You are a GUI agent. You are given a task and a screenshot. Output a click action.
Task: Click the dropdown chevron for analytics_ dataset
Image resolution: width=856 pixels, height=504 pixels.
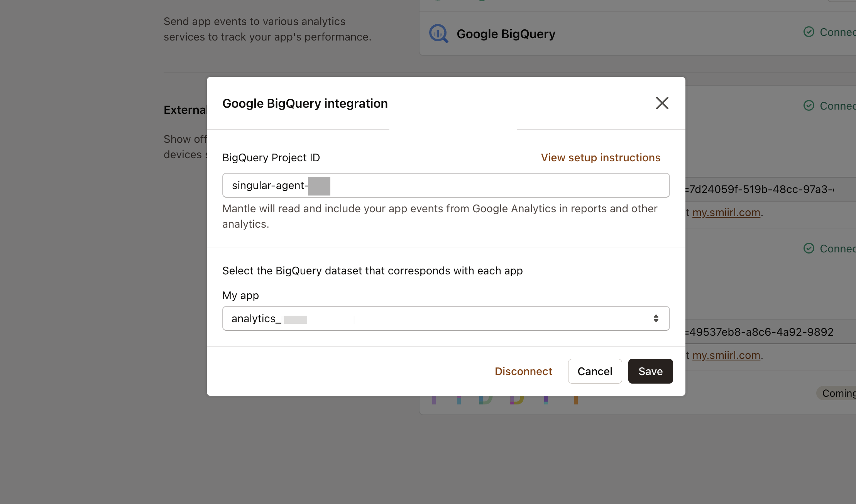click(x=656, y=319)
